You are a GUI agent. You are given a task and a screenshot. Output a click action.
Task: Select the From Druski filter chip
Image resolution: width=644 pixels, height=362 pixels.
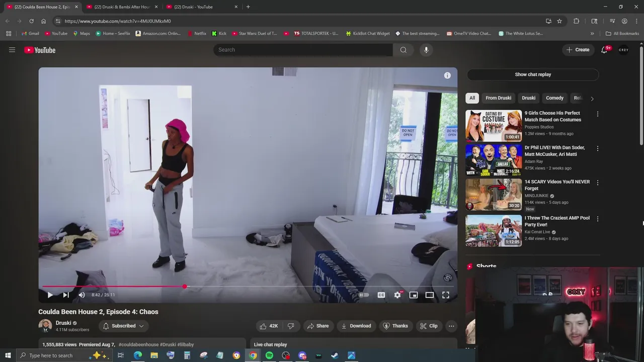(498, 98)
